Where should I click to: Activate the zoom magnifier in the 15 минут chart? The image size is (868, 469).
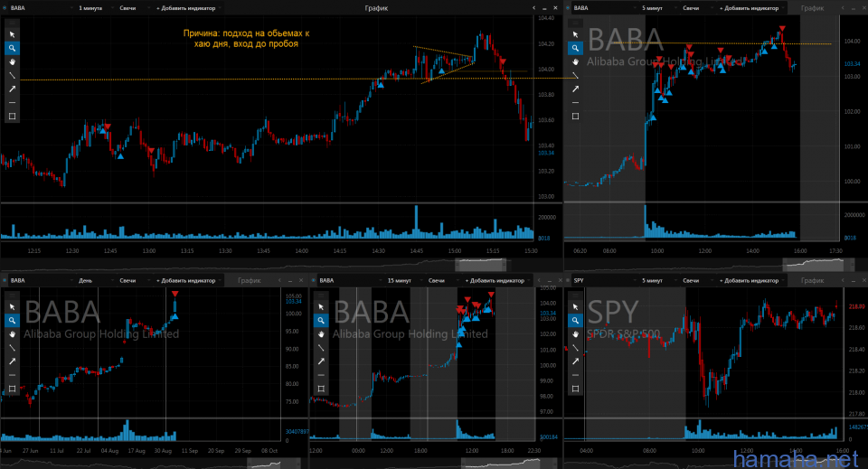tap(321, 320)
